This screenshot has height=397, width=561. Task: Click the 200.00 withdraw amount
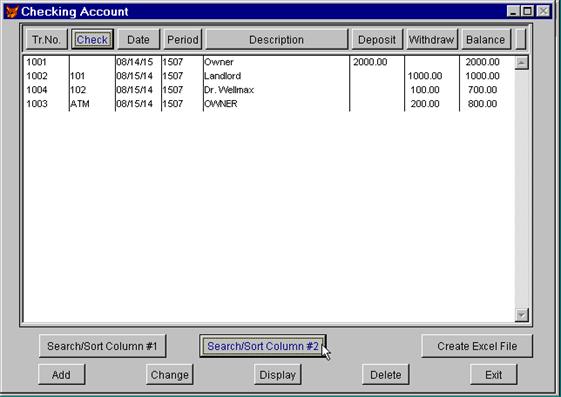pyautogui.click(x=425, y=104)
